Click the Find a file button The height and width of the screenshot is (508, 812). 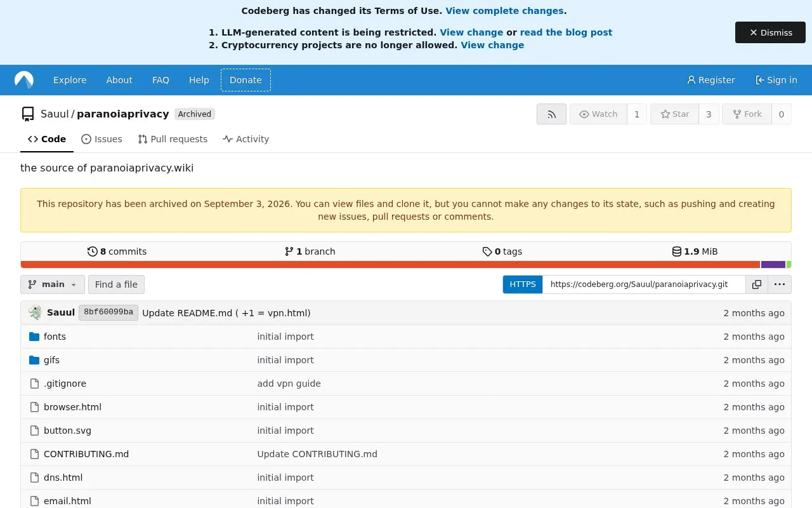pyautogui.click(x=116, y=284)
